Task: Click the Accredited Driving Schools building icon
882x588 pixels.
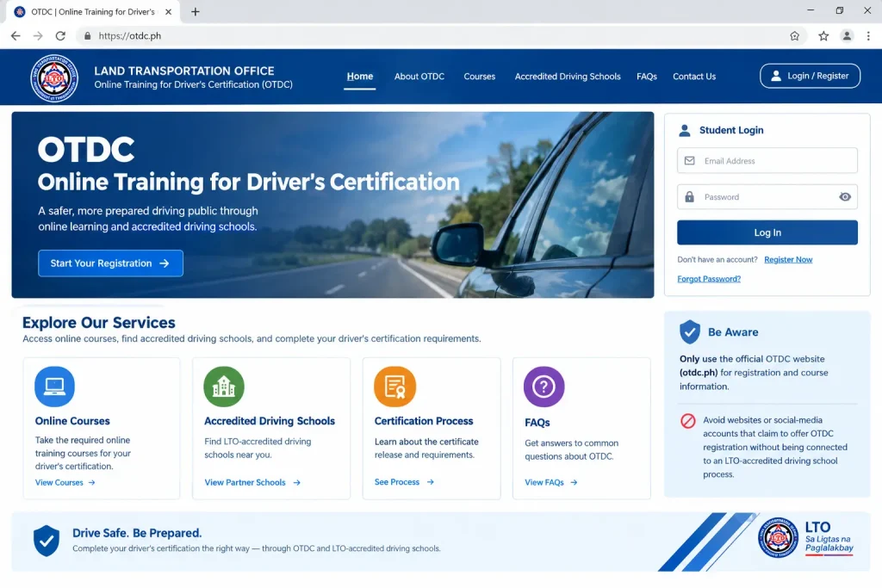Action: 224,387
